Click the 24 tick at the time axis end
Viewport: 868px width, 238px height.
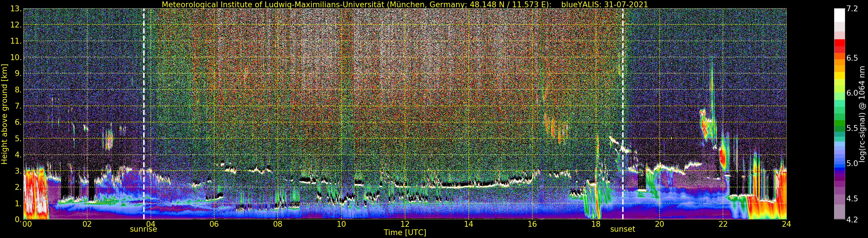point(786,224)
